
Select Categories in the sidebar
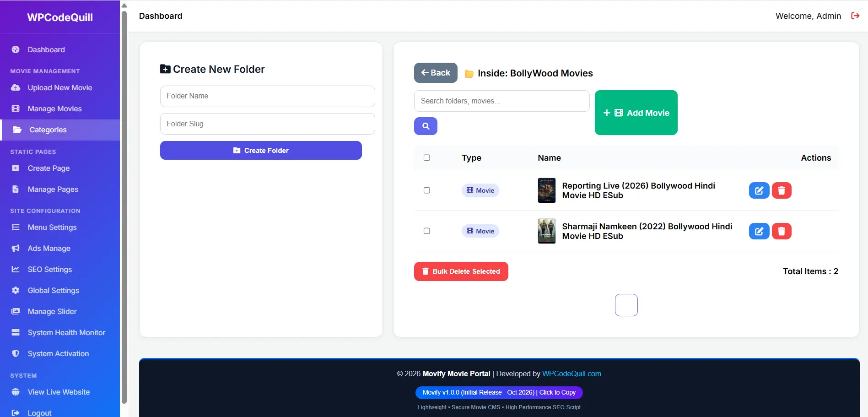coord(60,130)
